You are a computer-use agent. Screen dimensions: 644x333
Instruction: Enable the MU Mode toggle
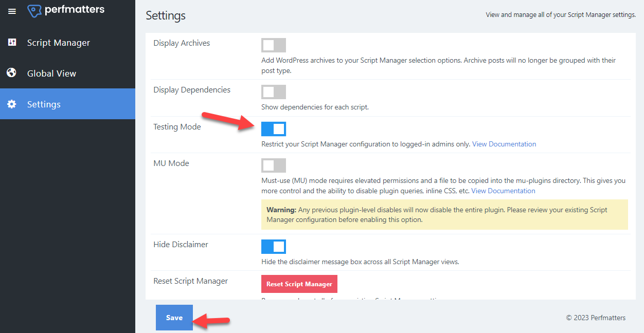pos(273,165)
